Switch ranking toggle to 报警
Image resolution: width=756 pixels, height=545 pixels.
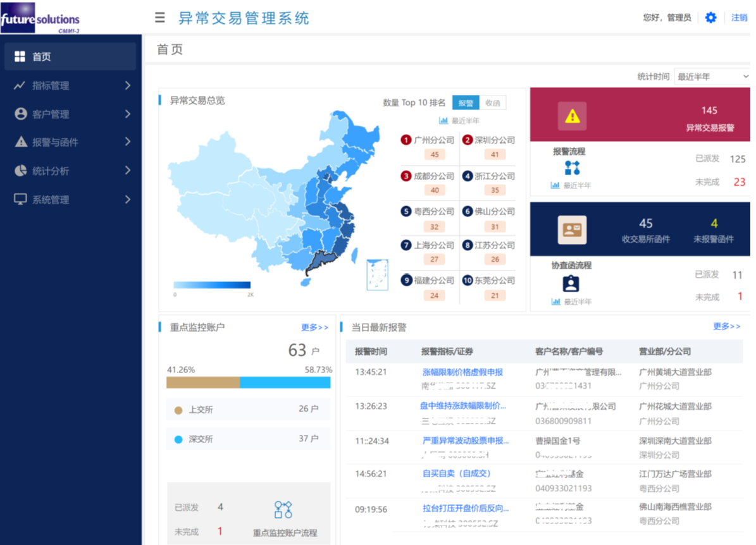tap(465, 102)
